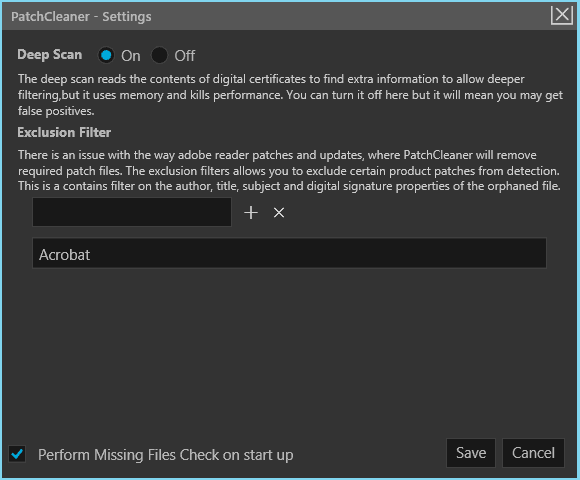
Task: Remove selected exclusion filter with the × icon
Action: pyautogui.click(x=279, y=213)
